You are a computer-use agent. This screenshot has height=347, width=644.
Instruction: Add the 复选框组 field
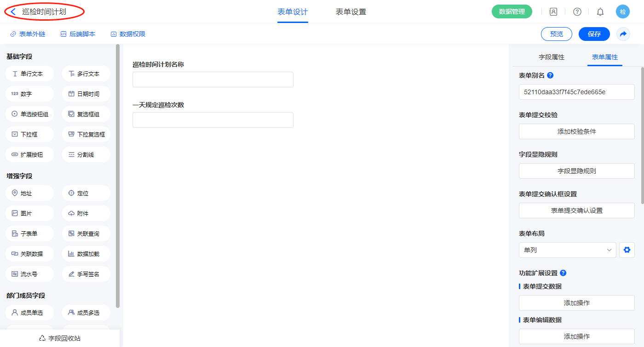pos(86,114)
